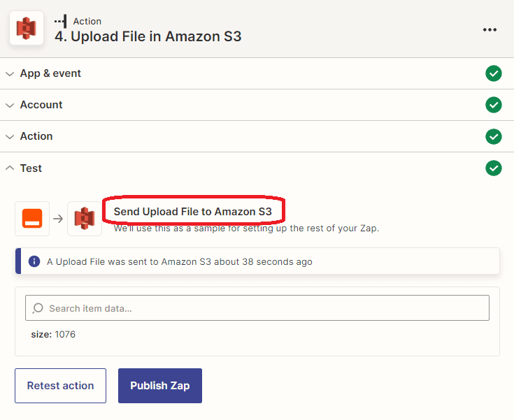Click the Retest action button
514x420 pixels.
60,386
